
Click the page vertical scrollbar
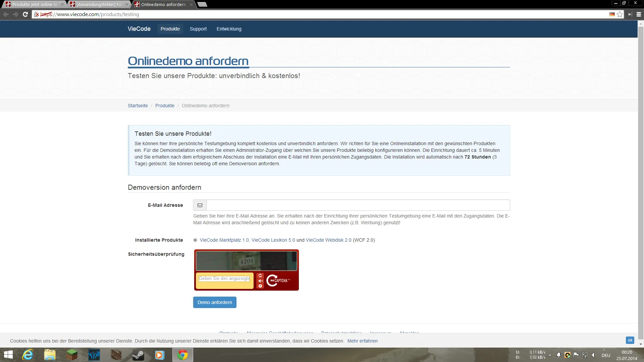(641, 184)
